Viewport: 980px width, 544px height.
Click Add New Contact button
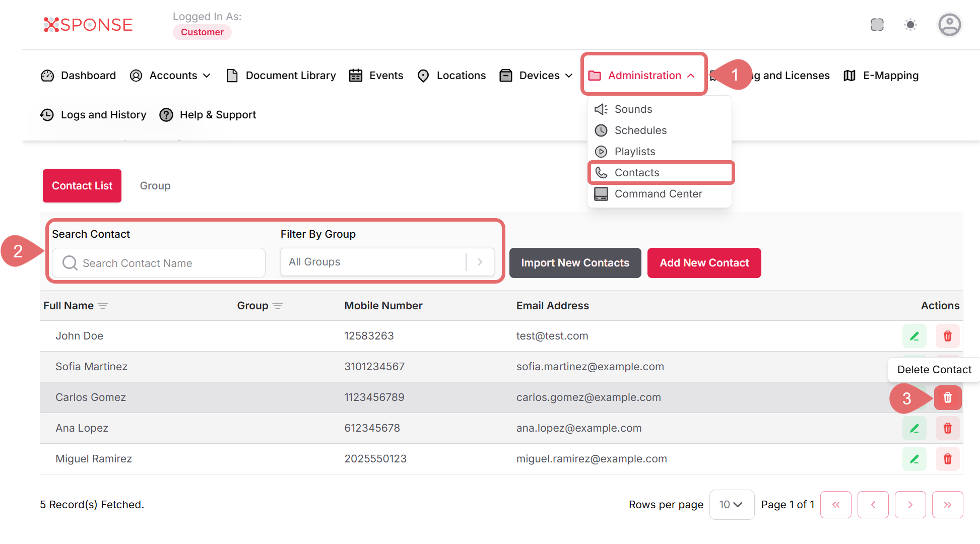click(x=704, y=263)
